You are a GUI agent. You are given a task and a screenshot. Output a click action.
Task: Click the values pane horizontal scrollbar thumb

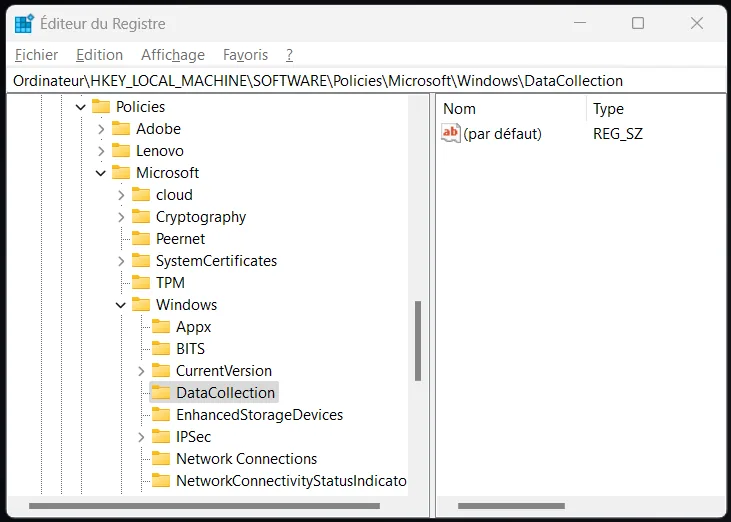(511, 506)
